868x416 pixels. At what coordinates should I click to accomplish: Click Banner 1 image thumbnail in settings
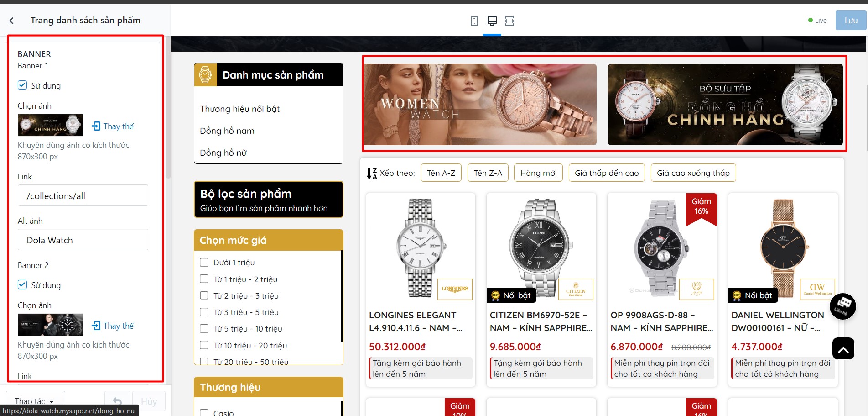click(50, 125)
